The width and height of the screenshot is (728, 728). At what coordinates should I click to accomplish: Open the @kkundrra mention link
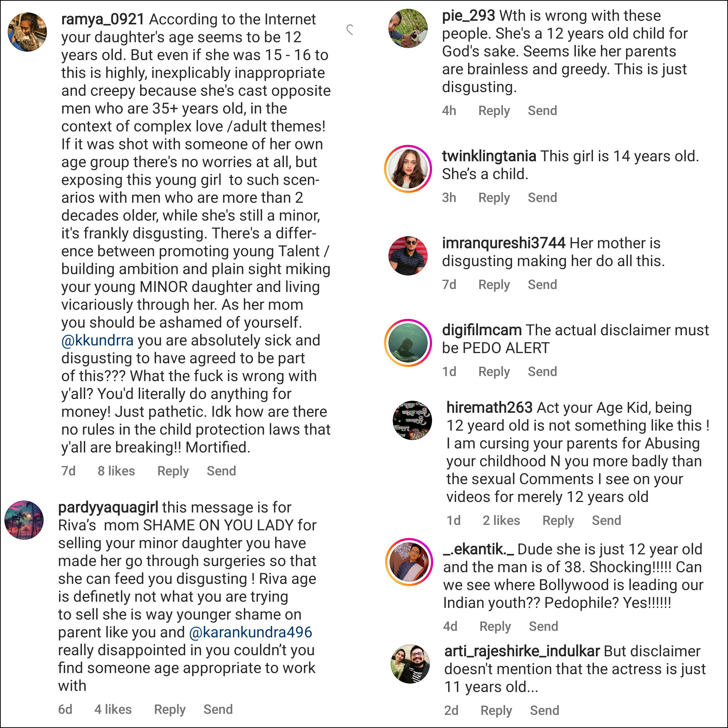coord(97,340)
